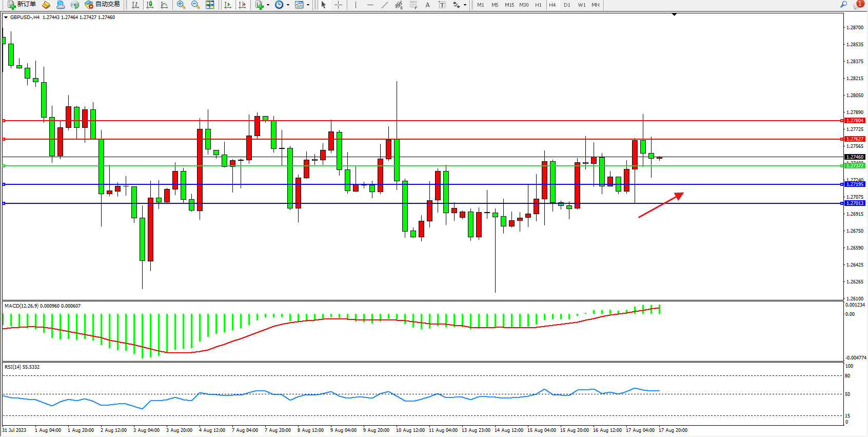Switch to the D1 timeframe
868x437 pixels.
coord(567,5)
